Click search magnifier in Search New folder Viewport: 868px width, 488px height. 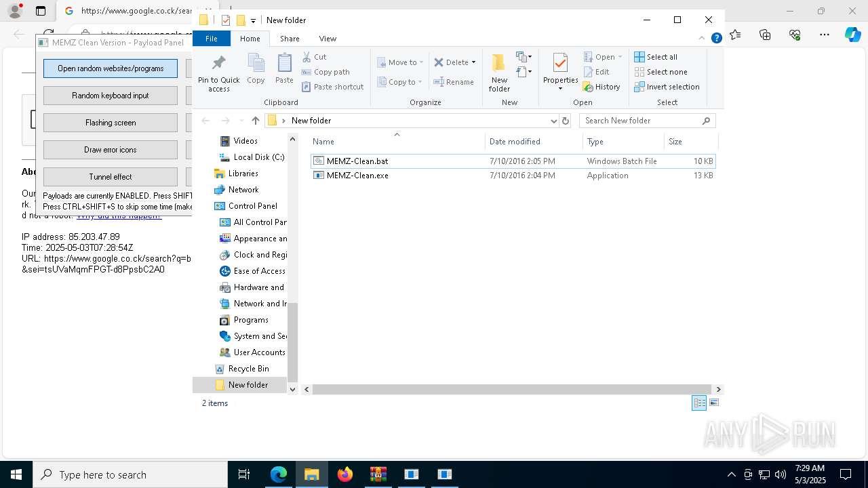(706, 121)
